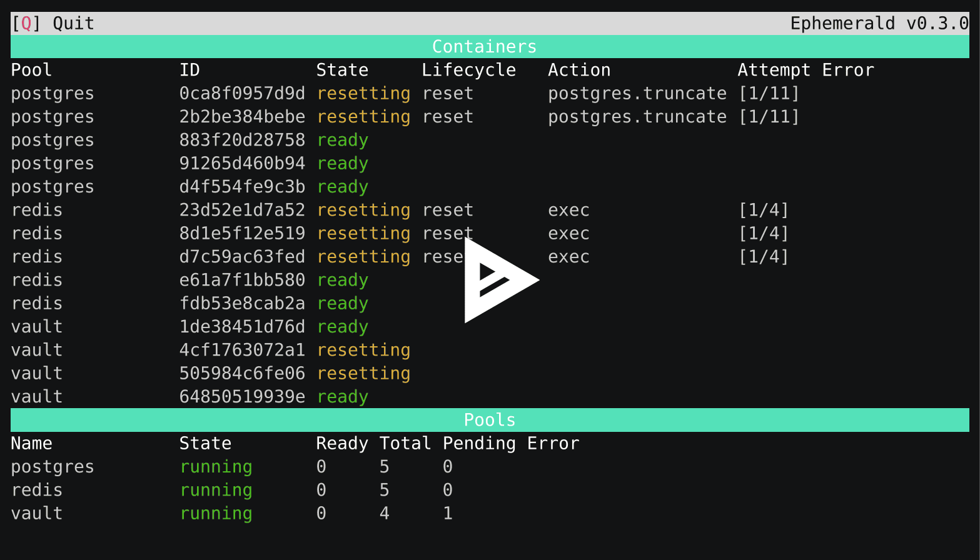Screen dimensions: 980x560
Task: Click container ID 64850519939e
Action: coord(242,396)
